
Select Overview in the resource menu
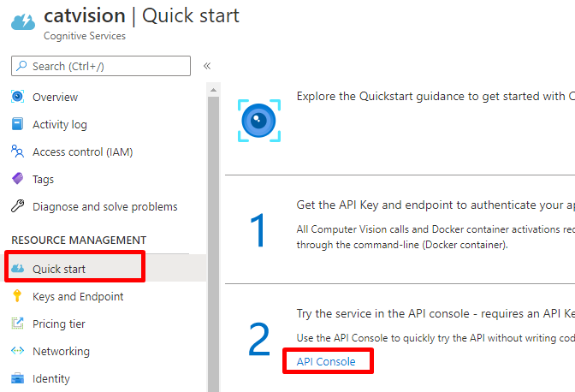click(x=55, y=97)
